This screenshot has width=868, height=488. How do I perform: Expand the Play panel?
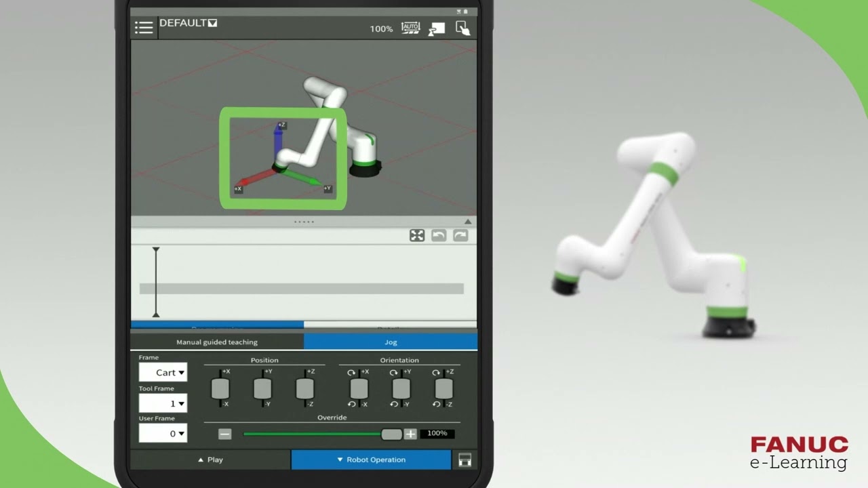pos(210,460)
